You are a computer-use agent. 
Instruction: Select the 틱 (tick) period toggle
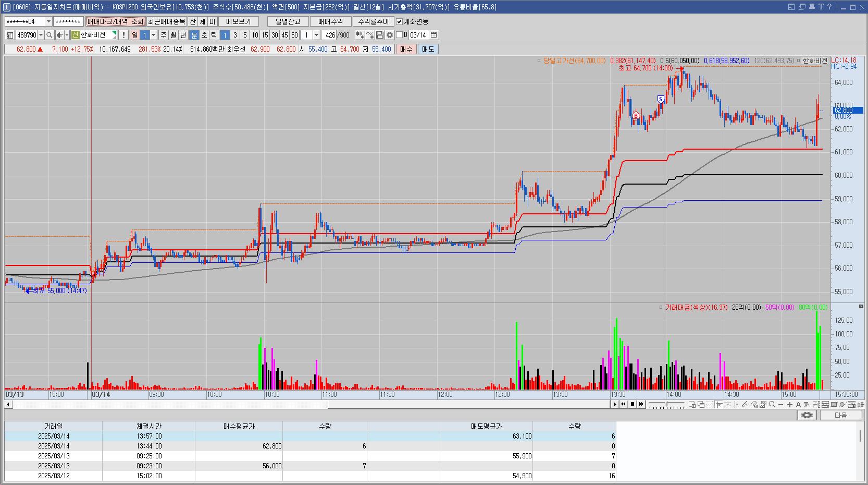tap(214, 35)
